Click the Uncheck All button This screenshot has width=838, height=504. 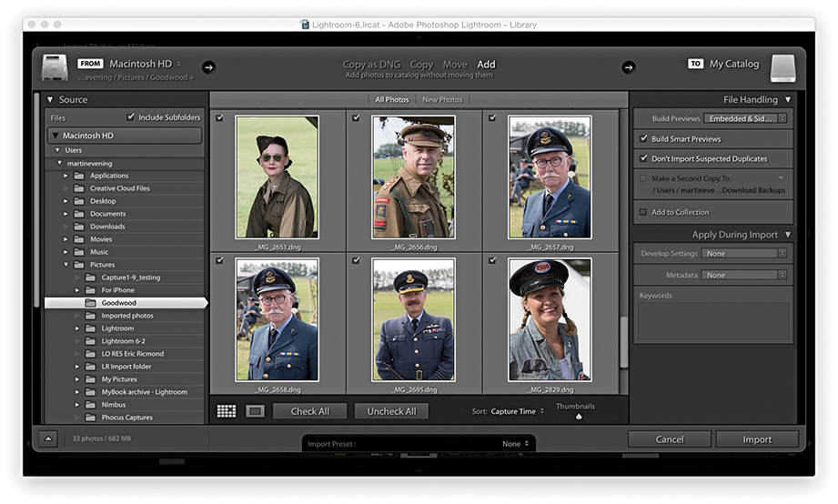pyautogui.click(x=391, y=411)
